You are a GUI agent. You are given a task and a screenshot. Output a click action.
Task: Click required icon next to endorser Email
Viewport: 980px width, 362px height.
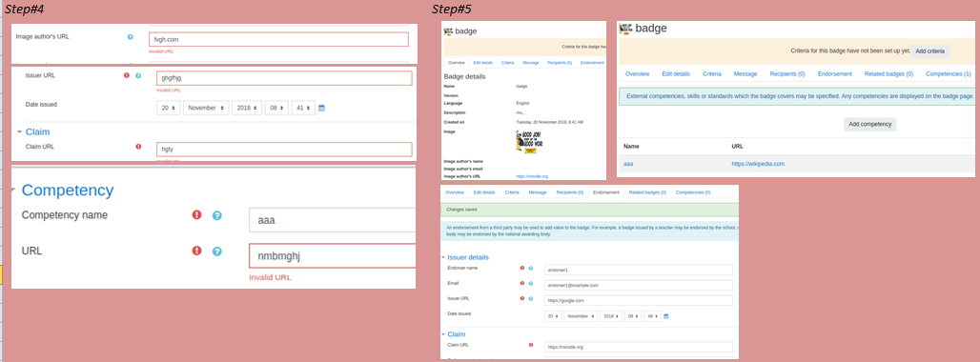[x=521, y=283]
